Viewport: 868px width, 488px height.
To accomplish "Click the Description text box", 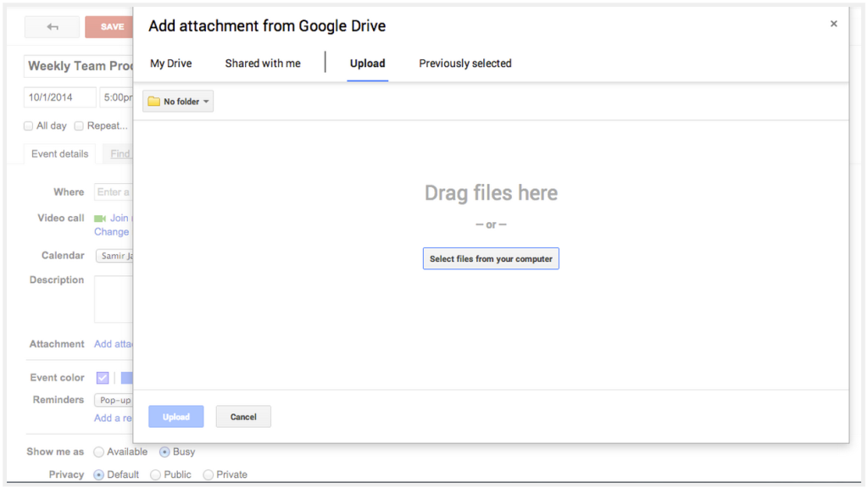I will pyautogui.click(x=114, y=299).
